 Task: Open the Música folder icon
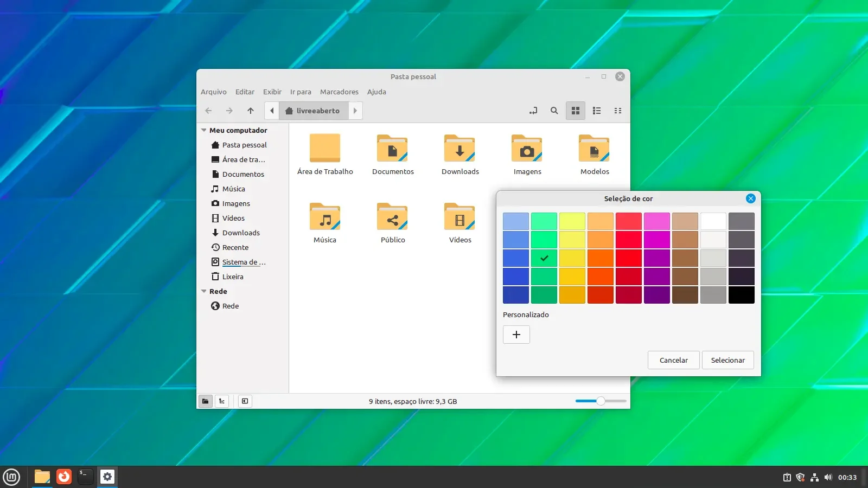[325, 216]
